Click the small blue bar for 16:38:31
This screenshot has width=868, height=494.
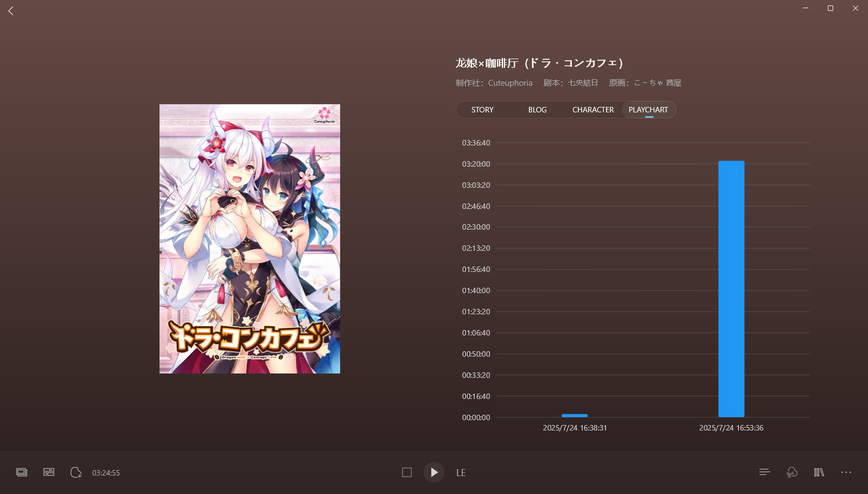(x=575, y=416)
